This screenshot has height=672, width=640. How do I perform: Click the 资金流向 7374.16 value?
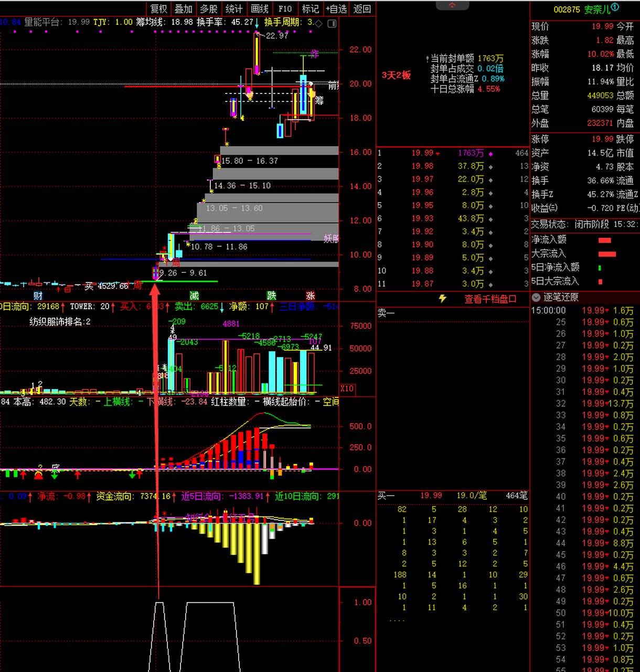pos(133,496)
